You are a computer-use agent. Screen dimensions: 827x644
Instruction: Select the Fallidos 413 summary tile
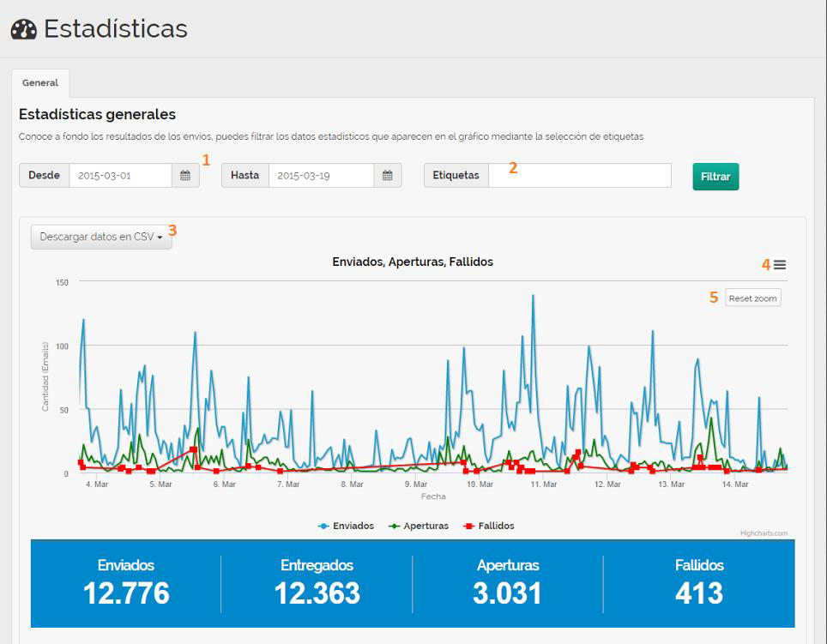tap(699, 583)
